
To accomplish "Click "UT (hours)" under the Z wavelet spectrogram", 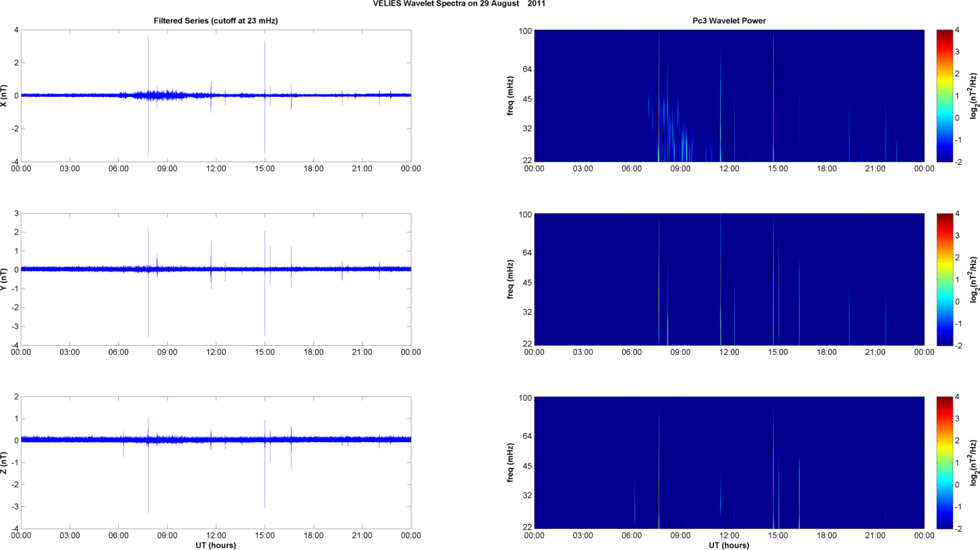I will click(729, 545).
